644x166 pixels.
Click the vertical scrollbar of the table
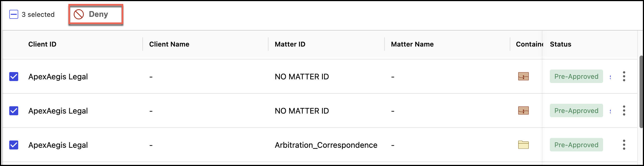641,92
